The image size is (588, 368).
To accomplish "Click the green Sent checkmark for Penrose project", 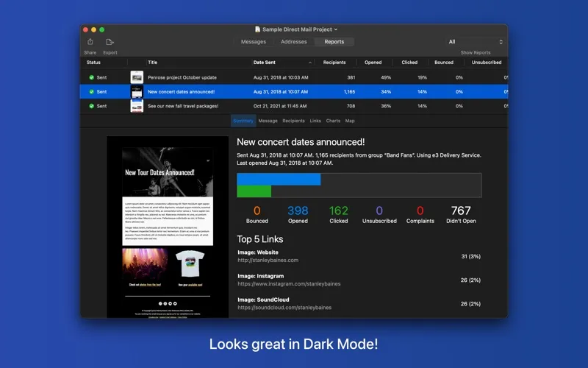I will tap(92, 77).
